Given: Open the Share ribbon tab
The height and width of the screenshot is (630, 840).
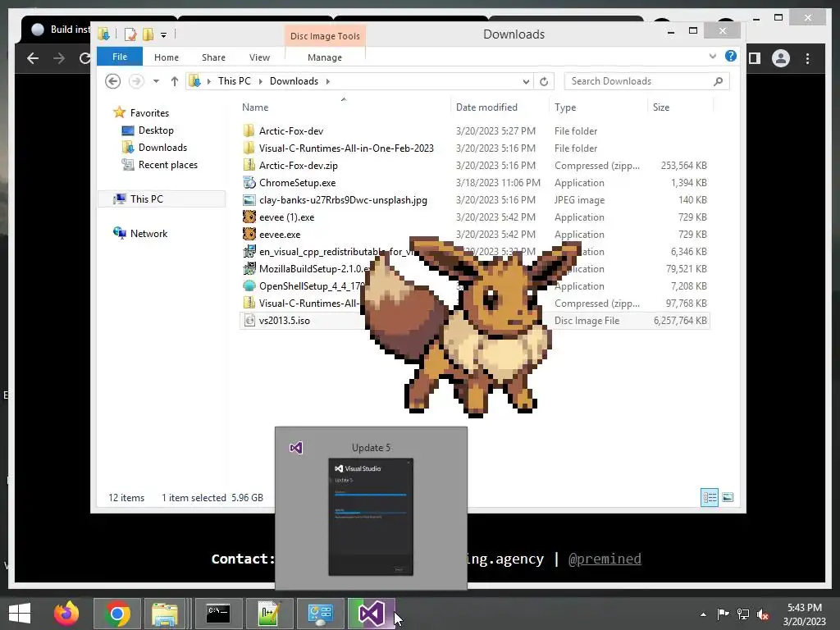Looking at the screenshot, I should click(x=213, y=57).
